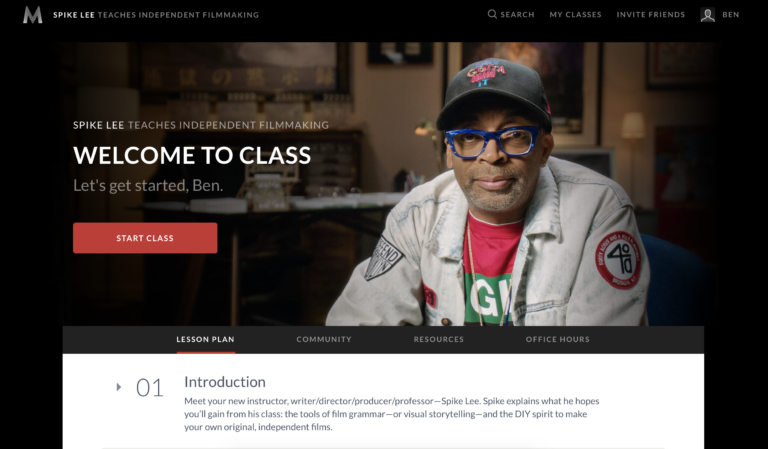Click the user profile avatar icon
The width and height of the screenshot is (768, 449).
point(708,15)
